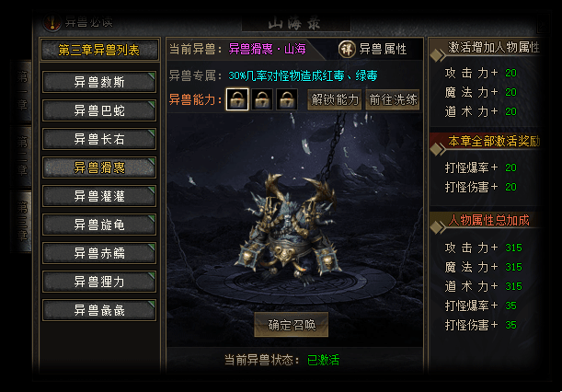Screen dimensions: 562x392
Task: Select 异兽狸力 from the beast list
Action: (x=99, y=282)
